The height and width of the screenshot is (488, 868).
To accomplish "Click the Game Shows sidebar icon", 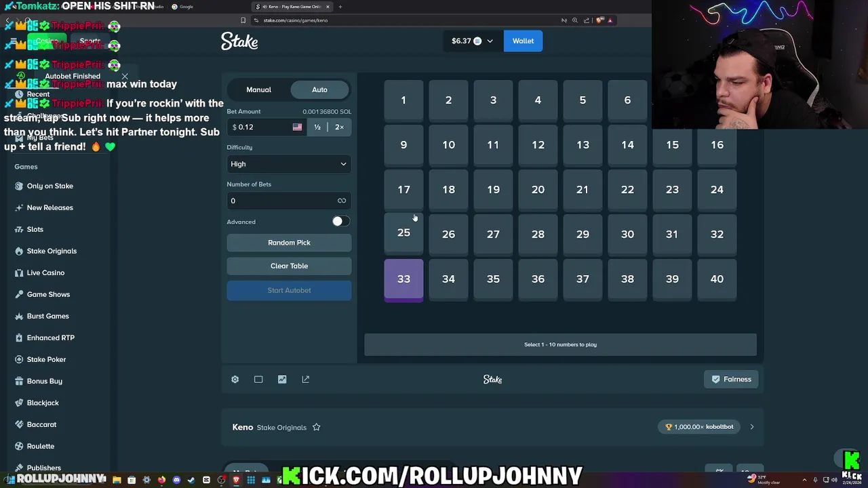I will click(x=19, y=294).
